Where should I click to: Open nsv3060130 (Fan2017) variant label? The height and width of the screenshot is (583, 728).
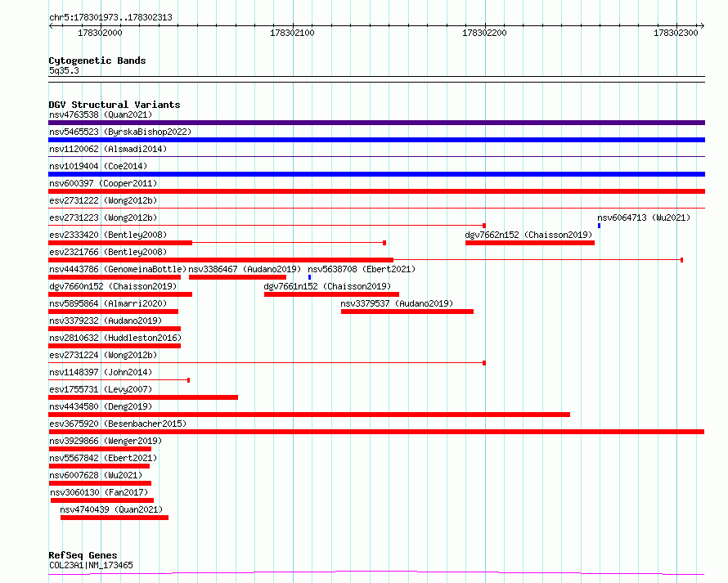click(99, 492)
